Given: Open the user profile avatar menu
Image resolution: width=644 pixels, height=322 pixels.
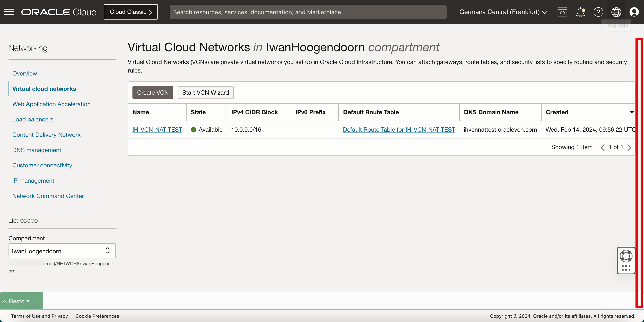Looking at the screenshot, I should (x=634, y=12).
